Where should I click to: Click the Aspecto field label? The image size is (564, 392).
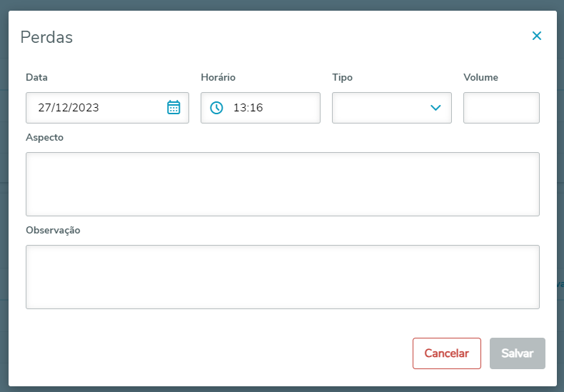[x=44, y=137]
